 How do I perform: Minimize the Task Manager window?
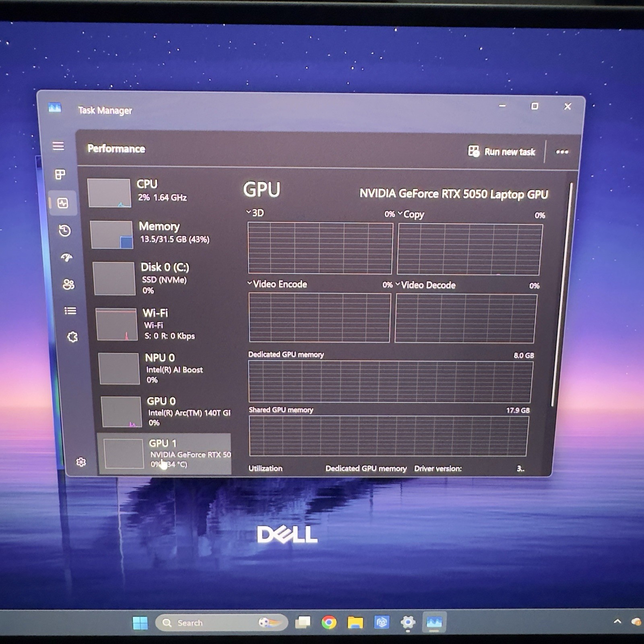click(502, 106)
